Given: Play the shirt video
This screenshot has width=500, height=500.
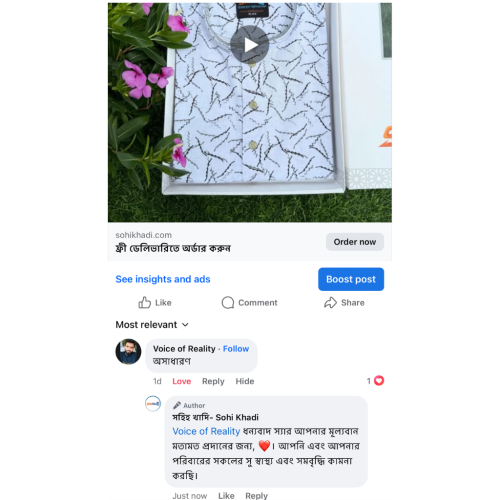Looking at the screenshot, I should point(249,44).
